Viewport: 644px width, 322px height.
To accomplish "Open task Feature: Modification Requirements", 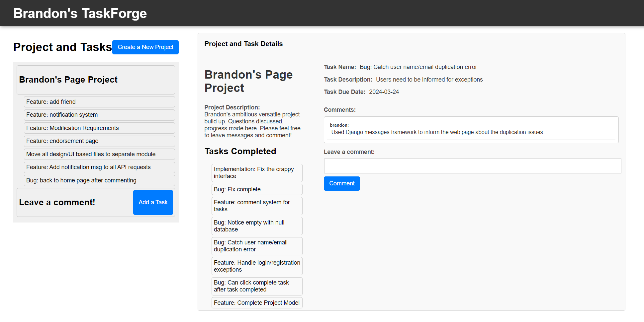I will click(x=99, y=128).
